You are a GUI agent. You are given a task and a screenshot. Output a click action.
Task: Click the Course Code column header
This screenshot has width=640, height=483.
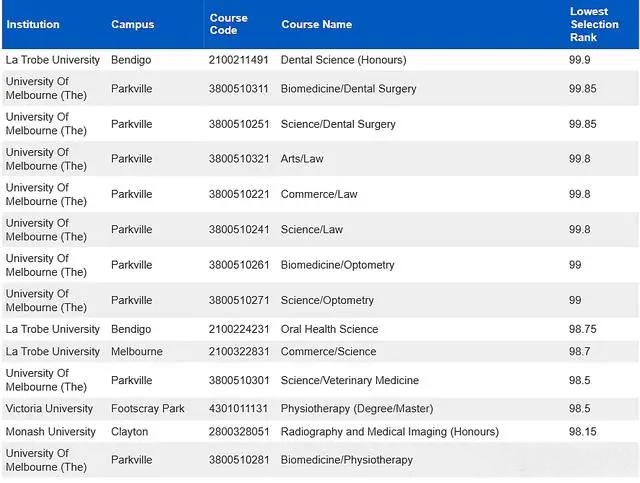pos(229,24)
